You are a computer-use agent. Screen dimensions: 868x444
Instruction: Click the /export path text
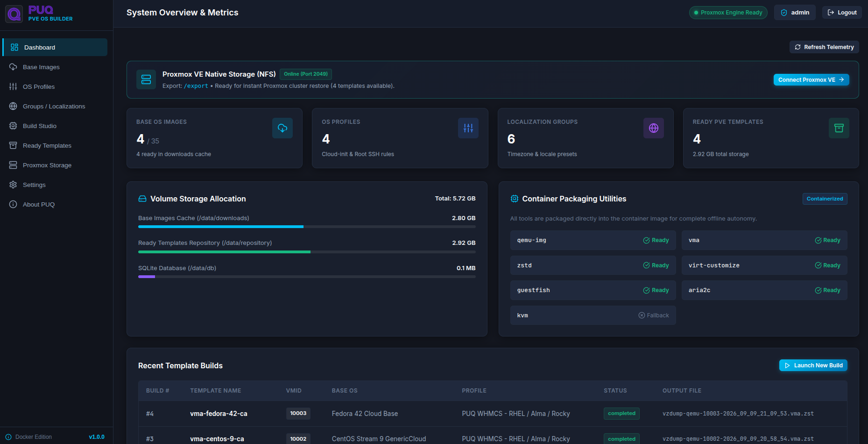[196, 86]
